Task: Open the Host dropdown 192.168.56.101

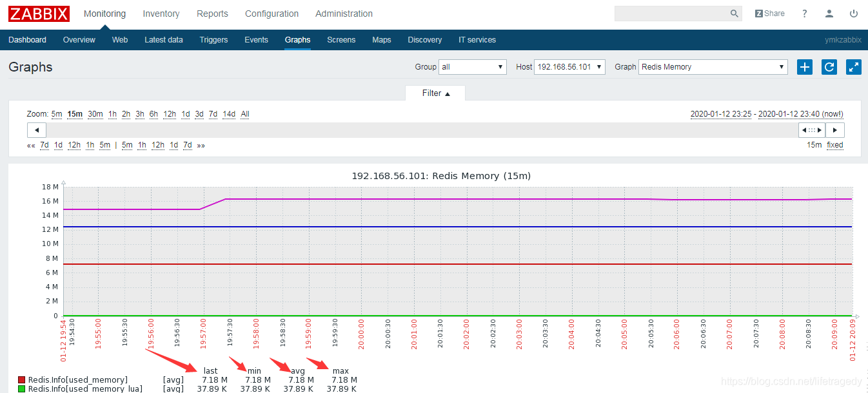Action: click(x=569, y=67)
